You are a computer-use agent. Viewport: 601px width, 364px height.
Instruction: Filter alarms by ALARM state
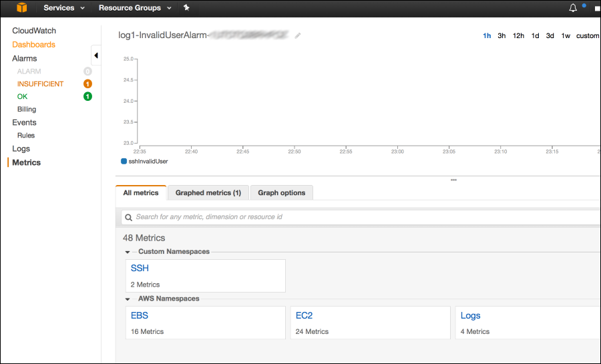point(29,71)
